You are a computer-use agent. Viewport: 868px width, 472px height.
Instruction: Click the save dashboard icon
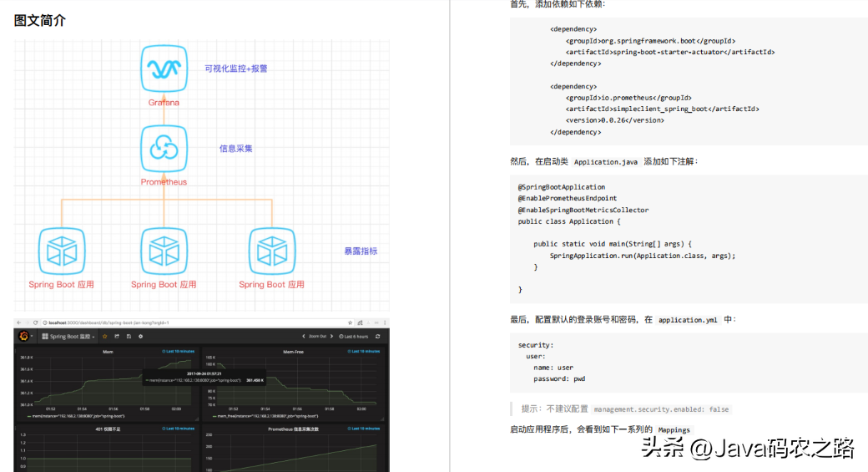click(129, 337)
